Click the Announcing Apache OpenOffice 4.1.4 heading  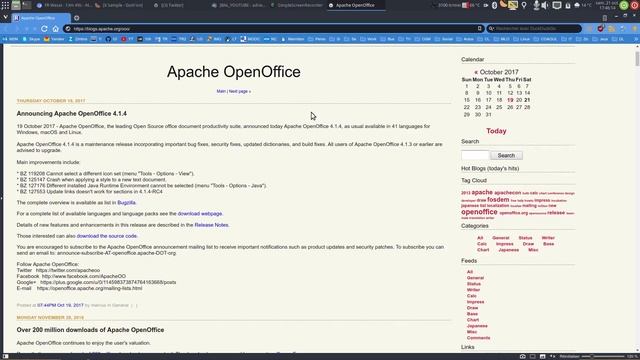(72, 113)
